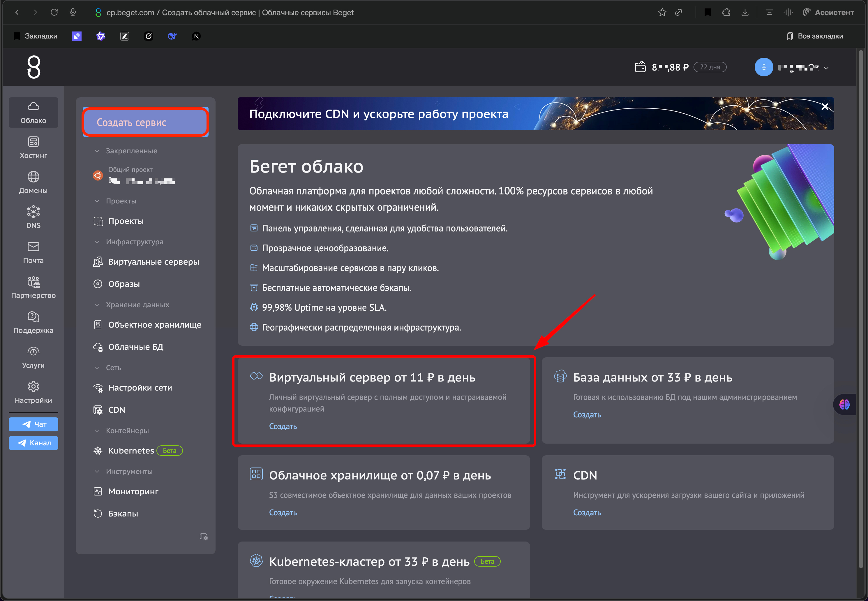
Task: Click the user avatar icon
Action: point(764,67)
